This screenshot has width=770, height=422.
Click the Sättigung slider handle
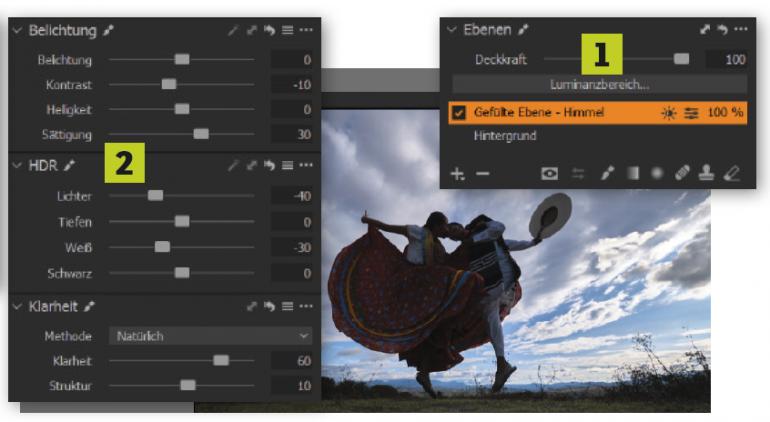point(201,134)
